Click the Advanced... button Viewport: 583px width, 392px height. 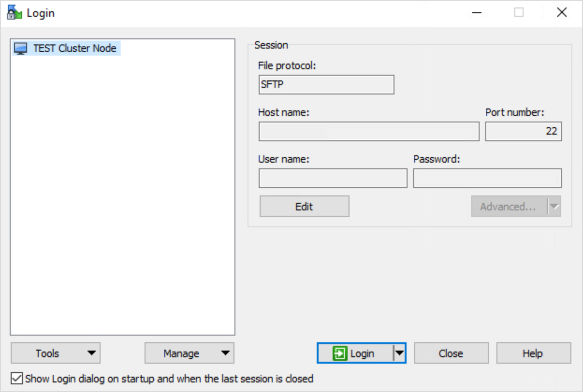(508, 207)
